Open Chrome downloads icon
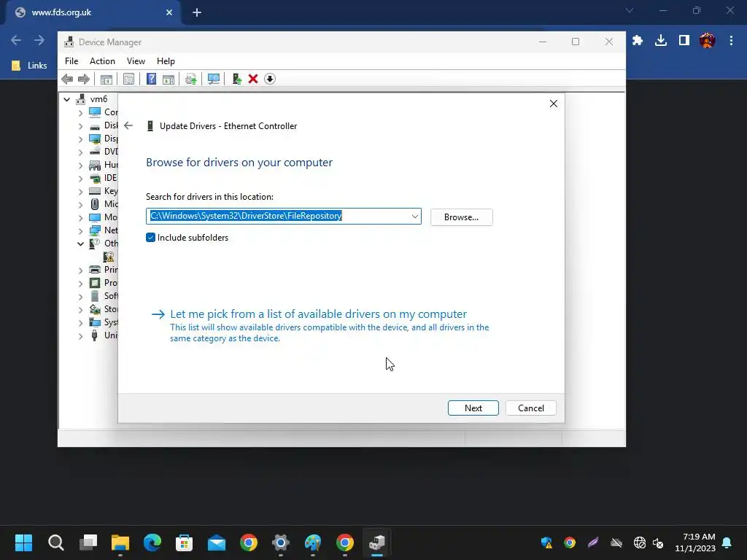The width and height of the screenshot is (747, 560). (x=661, y=41)
